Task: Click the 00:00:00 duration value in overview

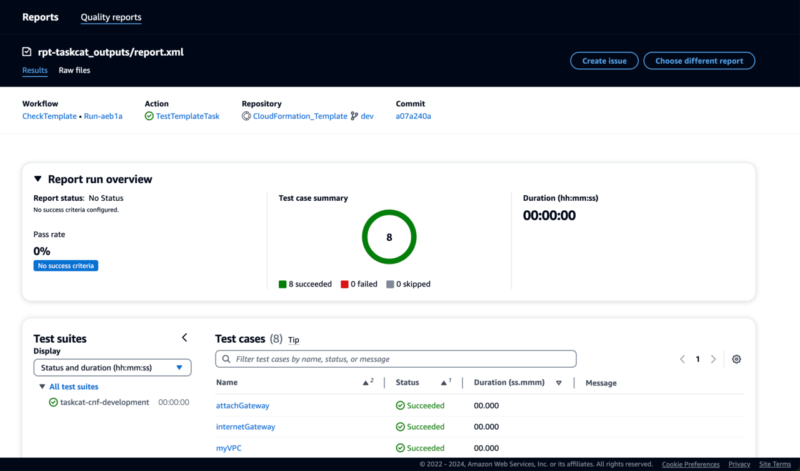Action: 549,215
